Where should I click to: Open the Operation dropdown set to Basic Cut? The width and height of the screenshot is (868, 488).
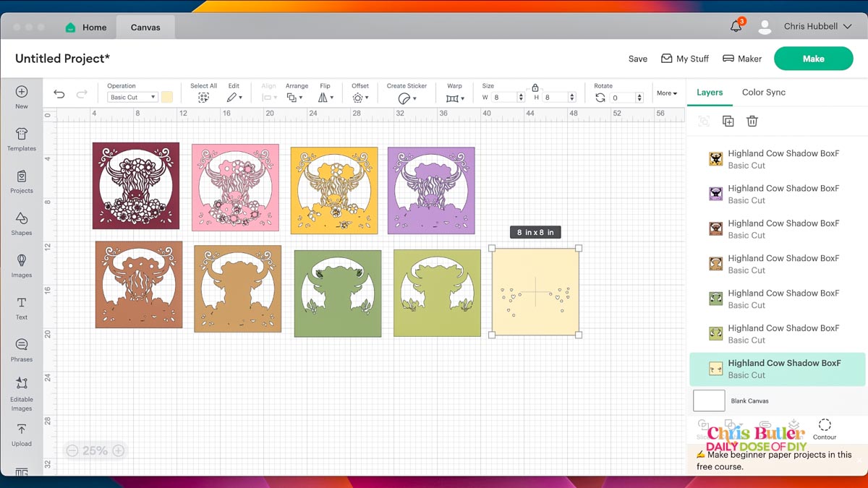coord(132,98)
